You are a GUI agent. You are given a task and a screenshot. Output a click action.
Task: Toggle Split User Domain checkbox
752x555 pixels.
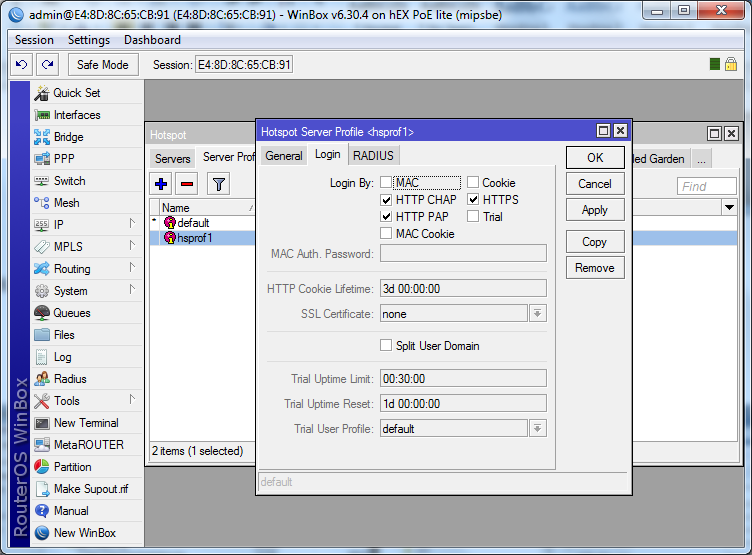tap(386, 345)
